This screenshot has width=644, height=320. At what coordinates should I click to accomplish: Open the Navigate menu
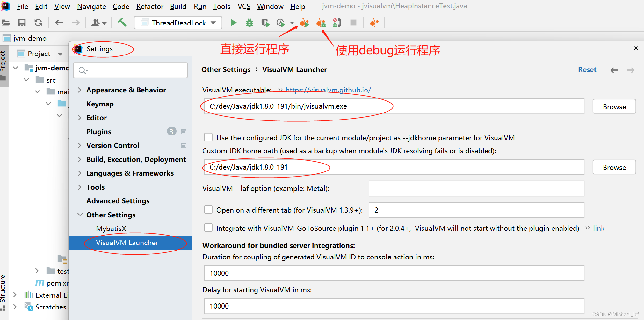pos(91,6)
